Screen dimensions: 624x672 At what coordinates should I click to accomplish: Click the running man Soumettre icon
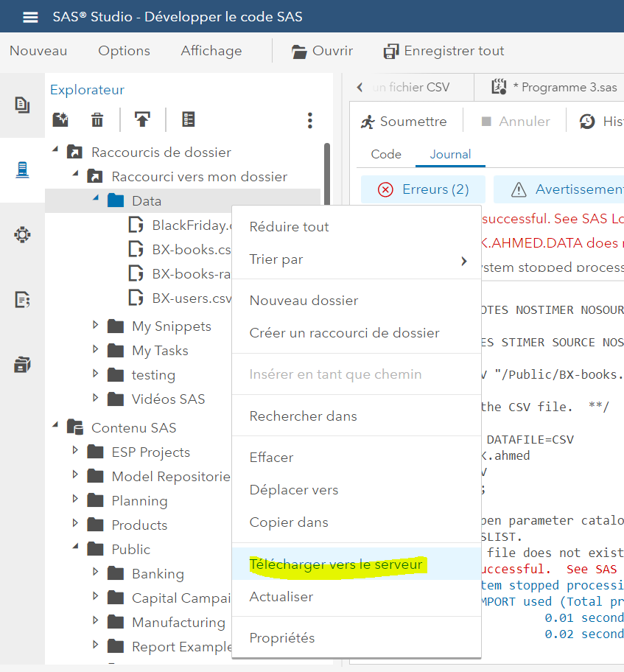pyautogui.click(x=368, y=122)
